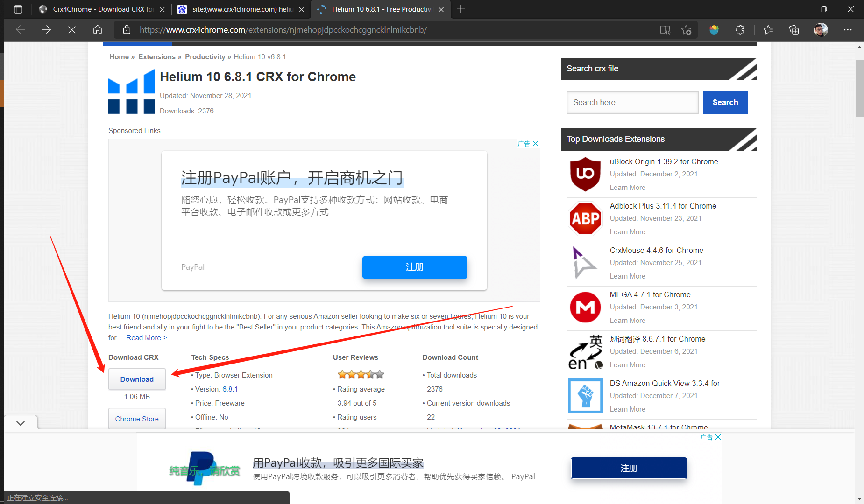This screenshot has height=504, width=864.
Task: Go forward with the arrow button
Action: coord(46,30)
